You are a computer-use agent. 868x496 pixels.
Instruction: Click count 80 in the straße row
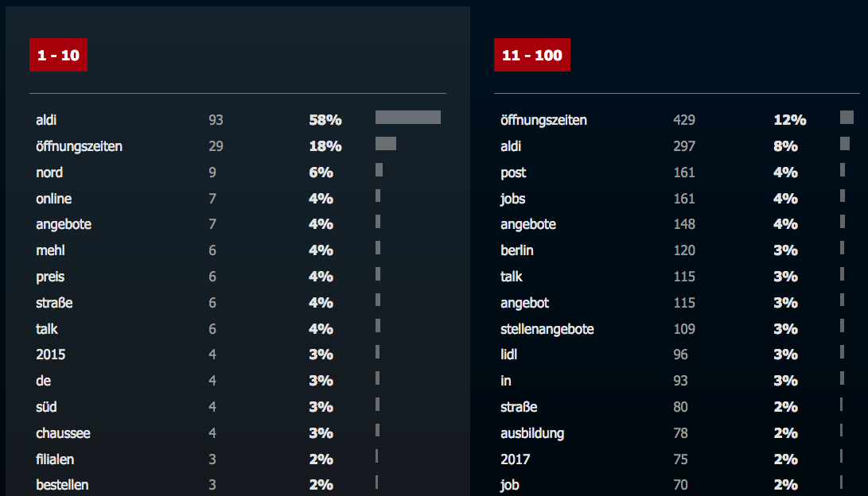680,407
